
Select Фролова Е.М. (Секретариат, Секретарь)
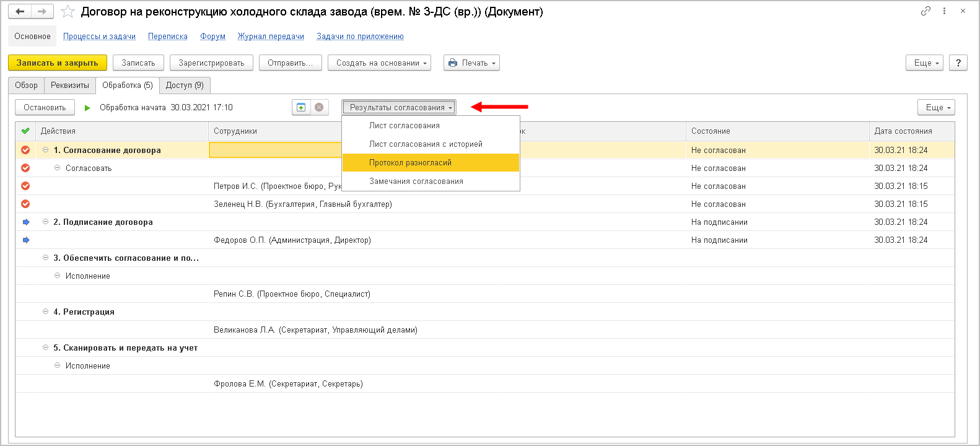(288, 383)
